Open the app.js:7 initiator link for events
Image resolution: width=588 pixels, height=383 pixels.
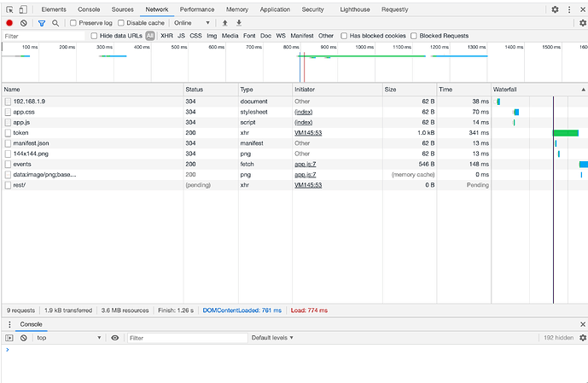305,164
